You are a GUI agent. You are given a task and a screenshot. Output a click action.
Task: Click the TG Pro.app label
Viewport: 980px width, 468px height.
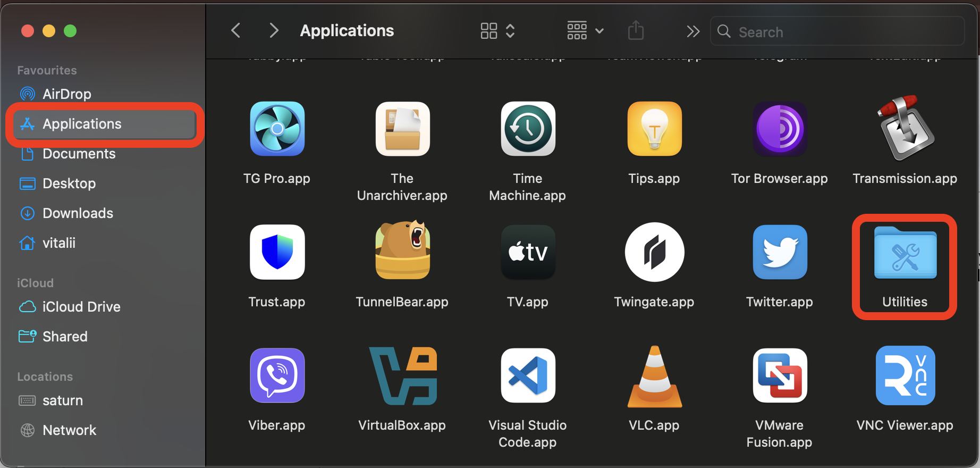point(277,179)
